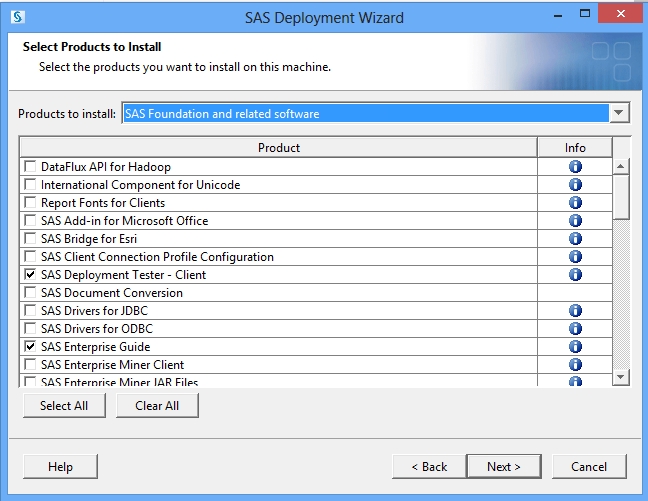Screen dimensions: 648x501
Task: Click the Product column header
Action: pyautogui.click(x=279, y=148)
